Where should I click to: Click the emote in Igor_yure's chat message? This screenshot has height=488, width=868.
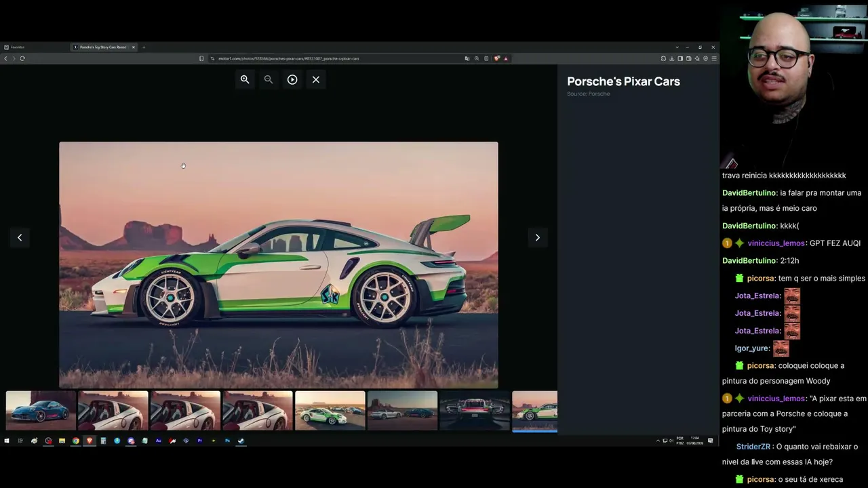pos(781,348)
